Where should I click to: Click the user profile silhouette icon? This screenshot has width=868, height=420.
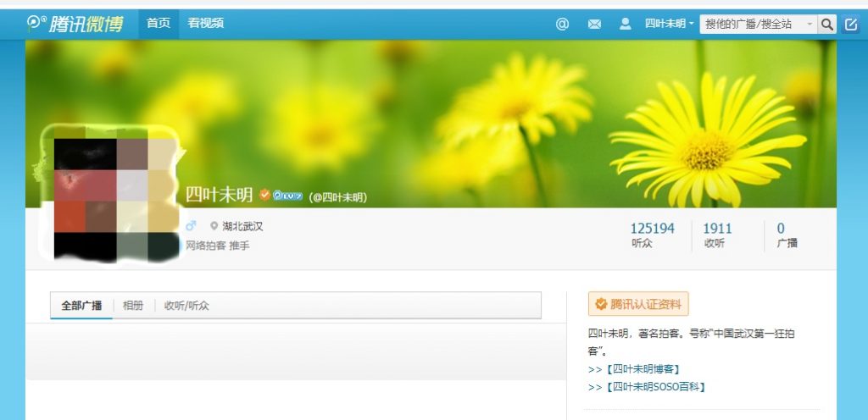(626, 24)
